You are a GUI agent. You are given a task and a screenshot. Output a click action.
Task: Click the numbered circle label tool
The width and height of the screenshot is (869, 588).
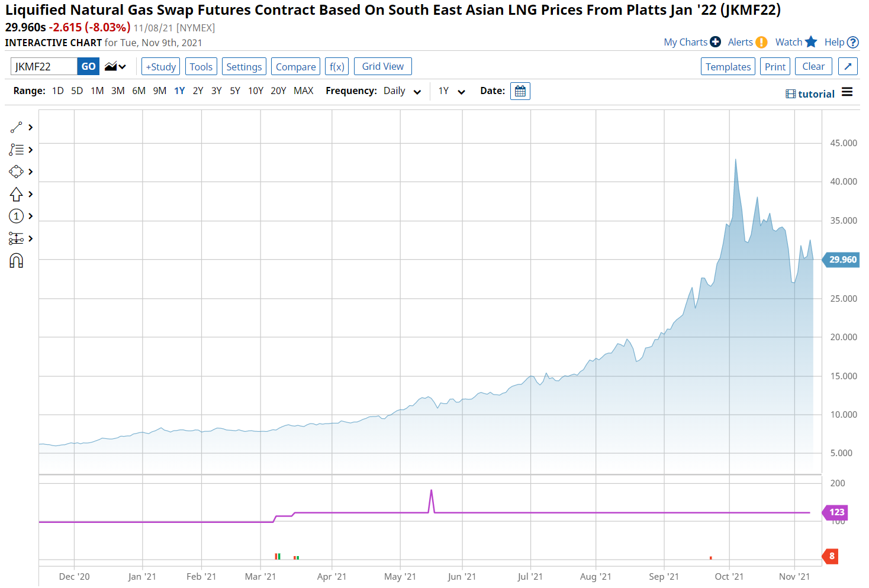pos(16,216)
